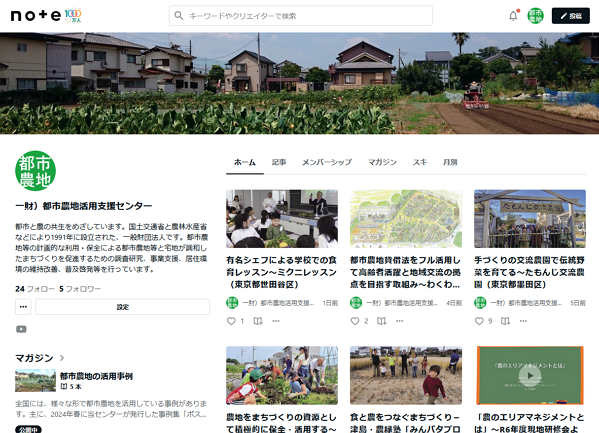Click the keyword search input field
The width and height of the screenshot is (599, 433).
[301, 16]
